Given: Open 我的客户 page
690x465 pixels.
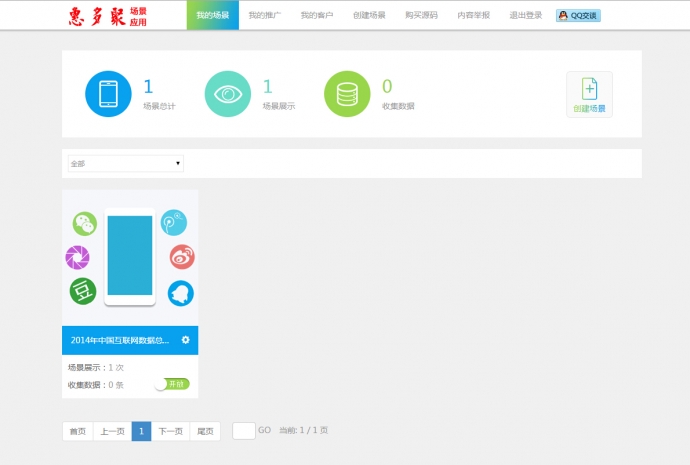Looking at the screenshot, I should 317,15.
